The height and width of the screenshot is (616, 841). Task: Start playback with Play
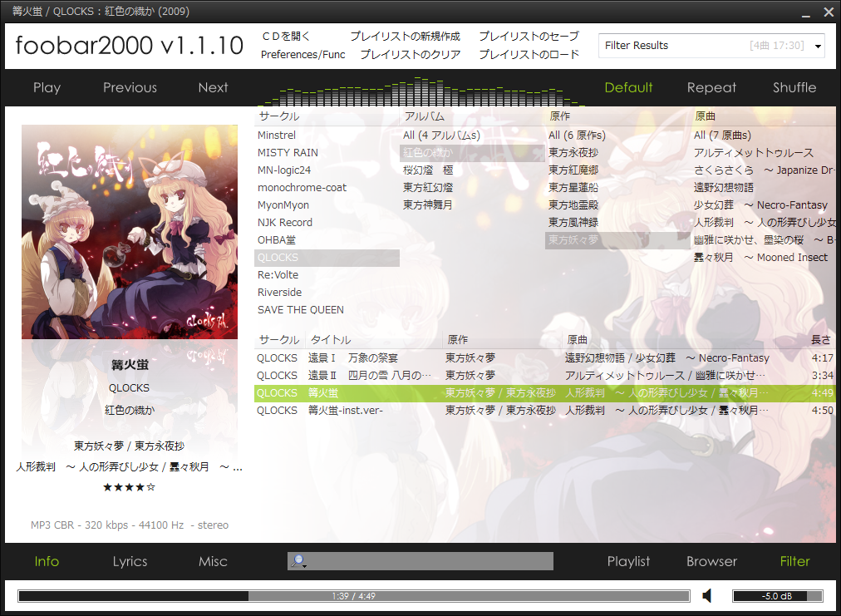tap(47, 87)
